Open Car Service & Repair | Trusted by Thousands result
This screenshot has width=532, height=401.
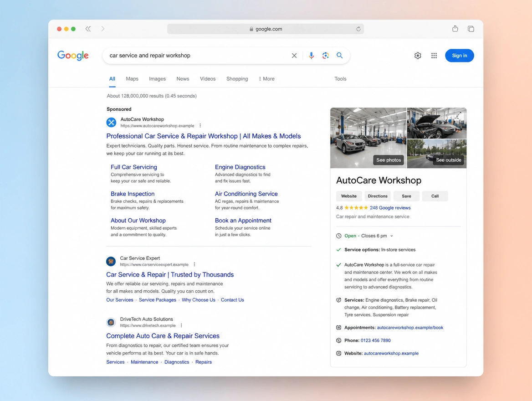coord(170,275)
